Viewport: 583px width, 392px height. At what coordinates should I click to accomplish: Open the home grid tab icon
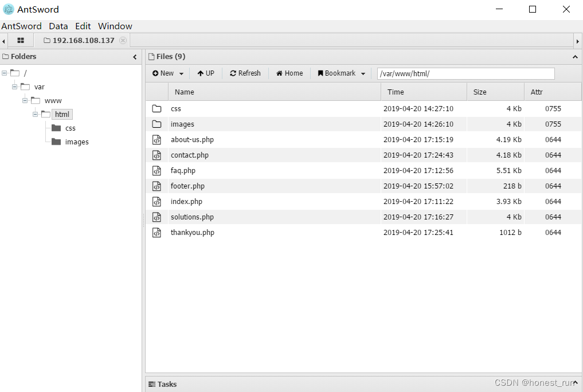[21, 40]
